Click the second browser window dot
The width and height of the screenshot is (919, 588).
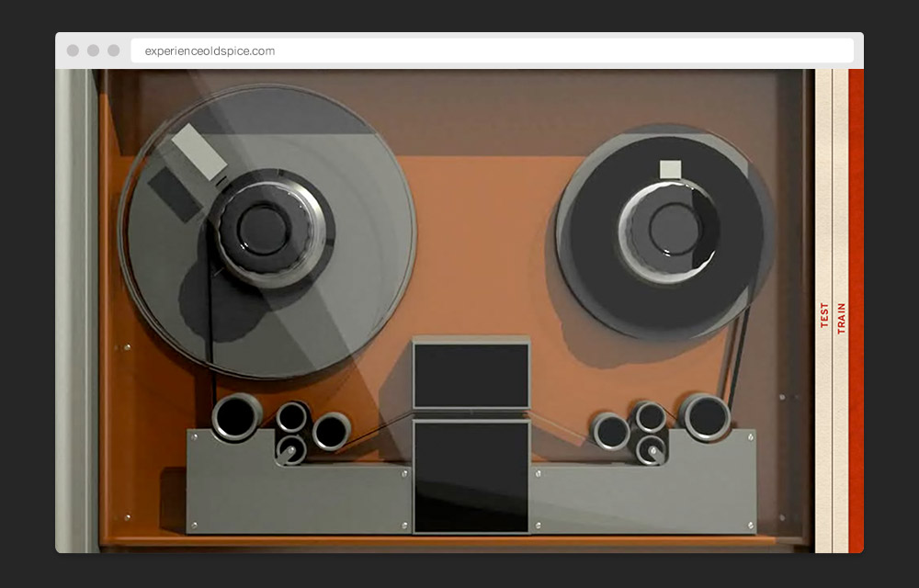[x=93, y=51]
